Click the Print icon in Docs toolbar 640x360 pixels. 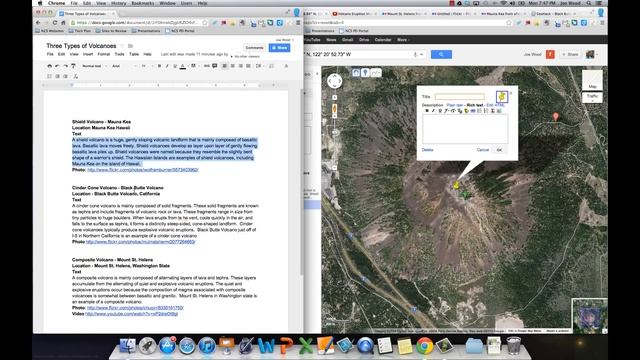coord(50,66)
